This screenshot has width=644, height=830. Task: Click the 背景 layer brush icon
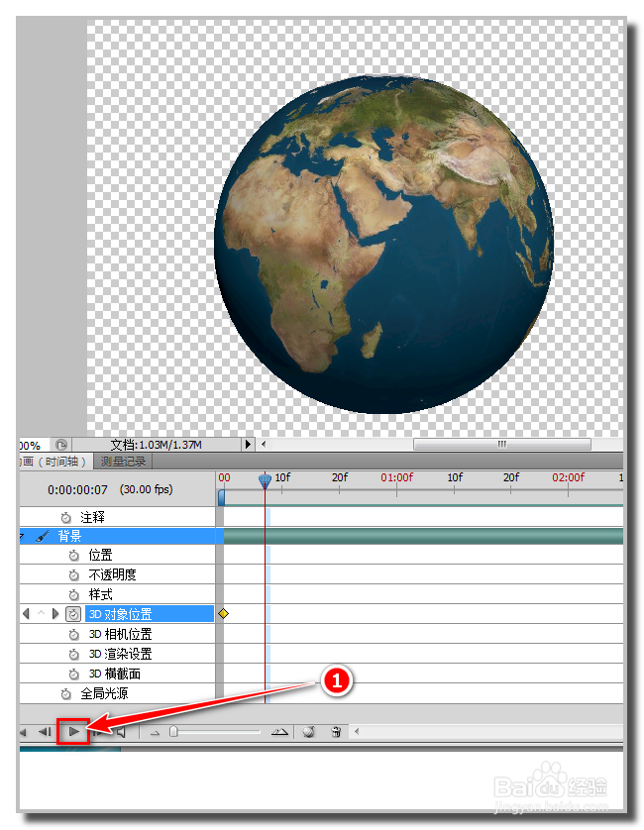43,536
